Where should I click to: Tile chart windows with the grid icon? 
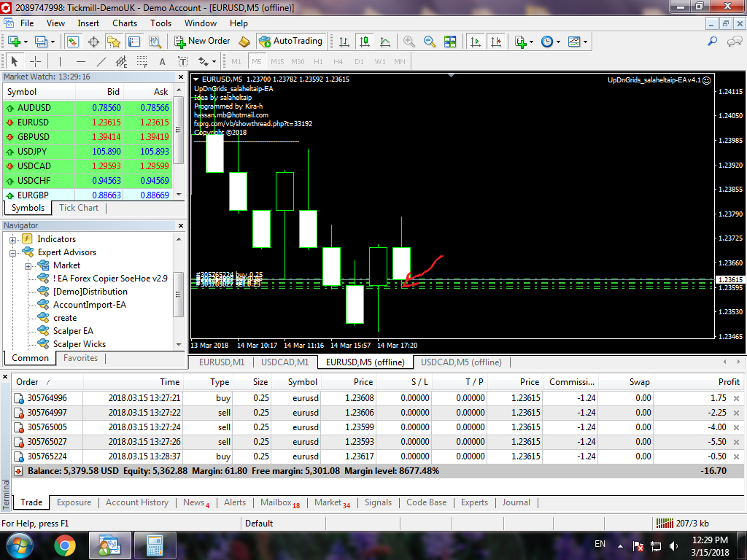[450, 42]
